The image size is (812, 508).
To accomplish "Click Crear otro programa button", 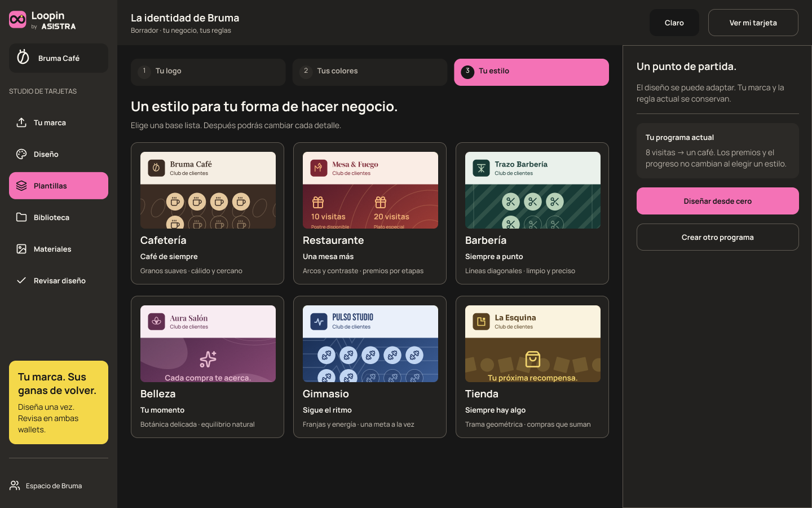I will pyautogui.click(x=718, y=237).
